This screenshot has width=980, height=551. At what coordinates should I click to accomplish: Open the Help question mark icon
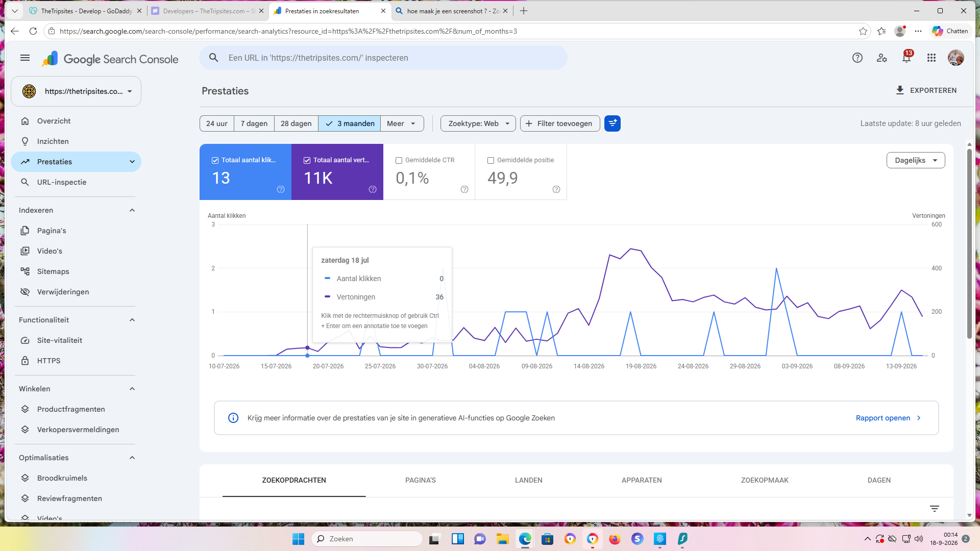[x=857, y=58]
